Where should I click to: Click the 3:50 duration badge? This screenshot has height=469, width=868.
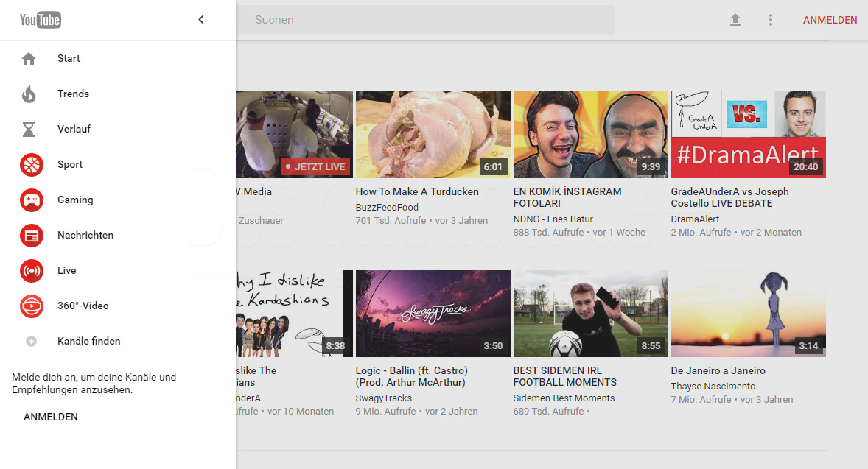pos(493,345)
